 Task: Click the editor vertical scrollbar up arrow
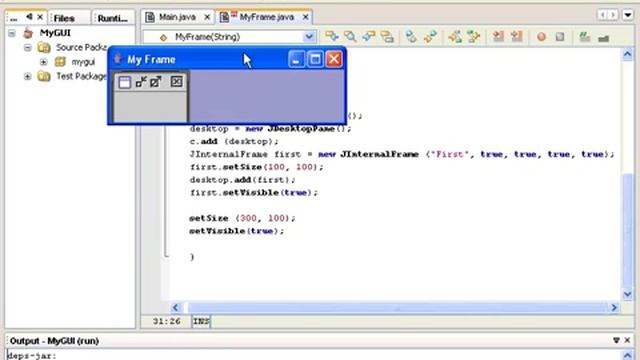coord(627,54)
